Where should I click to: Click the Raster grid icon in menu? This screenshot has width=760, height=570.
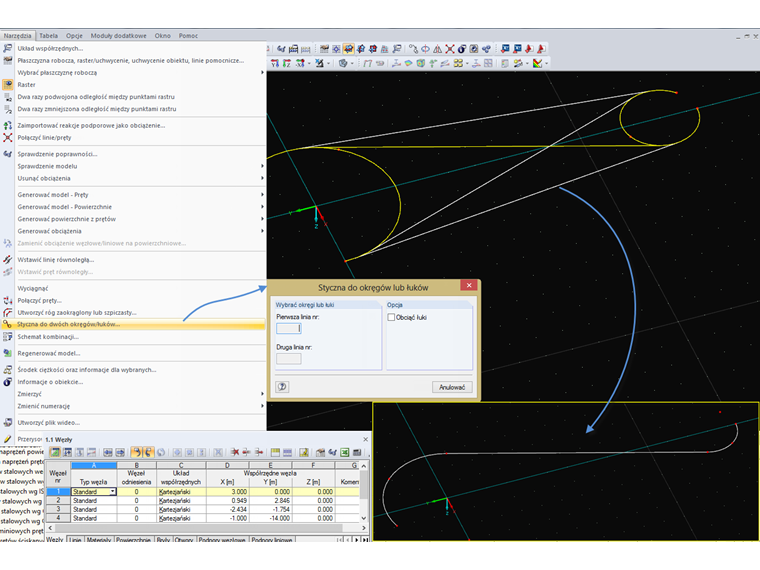(8, 85)
